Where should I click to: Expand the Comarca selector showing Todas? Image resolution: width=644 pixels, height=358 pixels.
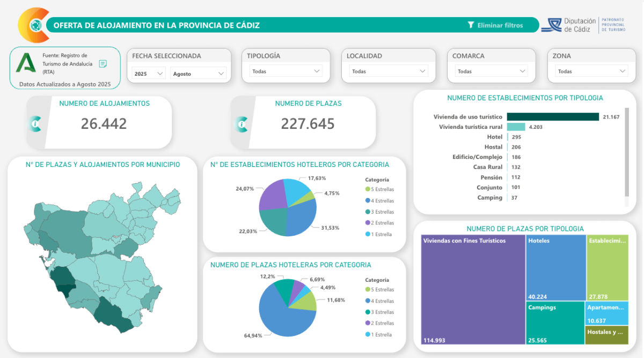[491, 71]
